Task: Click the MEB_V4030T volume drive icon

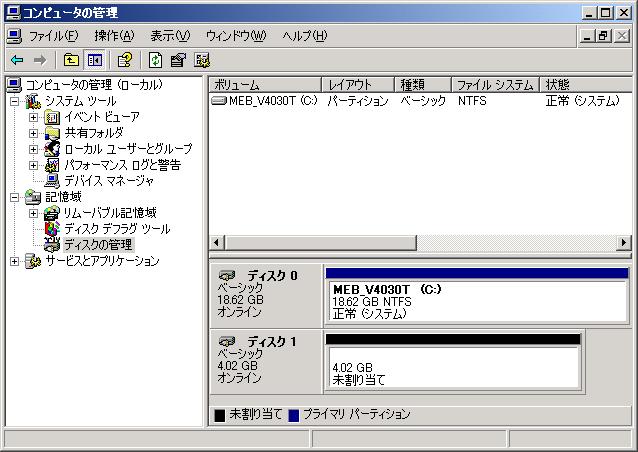Action: click(219, 100)
